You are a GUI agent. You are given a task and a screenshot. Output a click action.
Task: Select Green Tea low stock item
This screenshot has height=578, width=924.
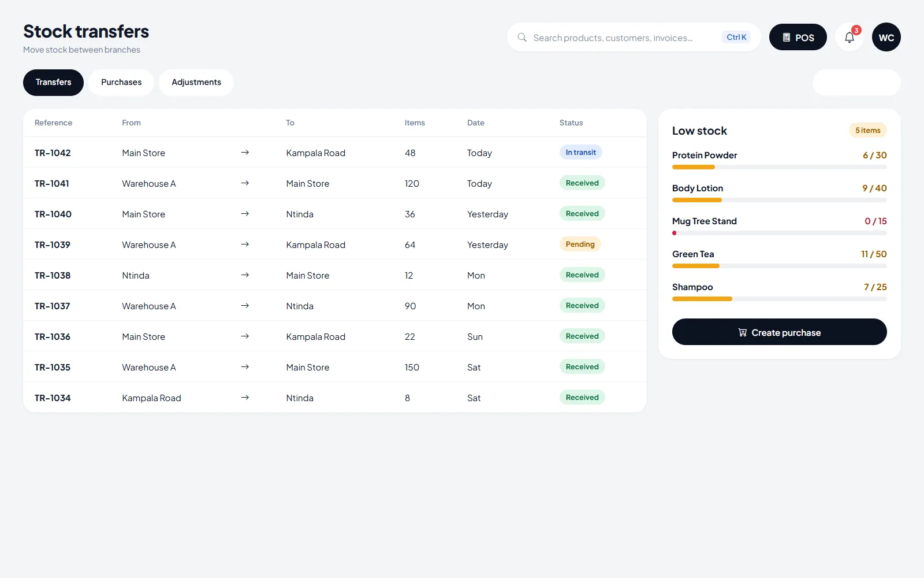pyautogui.click(x=780, y=259)
